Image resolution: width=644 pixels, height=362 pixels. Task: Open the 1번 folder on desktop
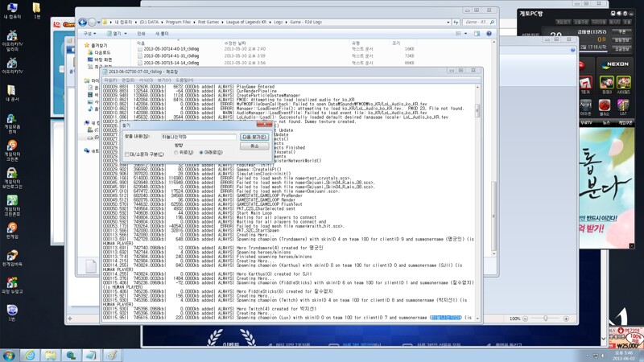[36, 10]
